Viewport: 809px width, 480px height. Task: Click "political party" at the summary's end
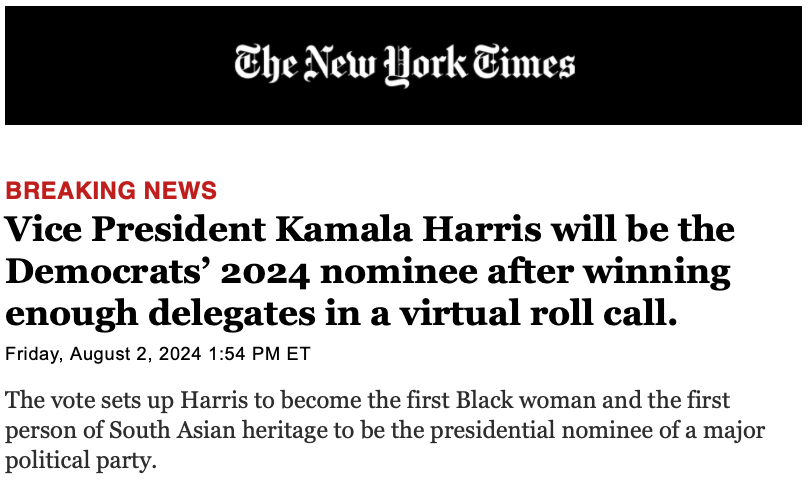point(78,462)
